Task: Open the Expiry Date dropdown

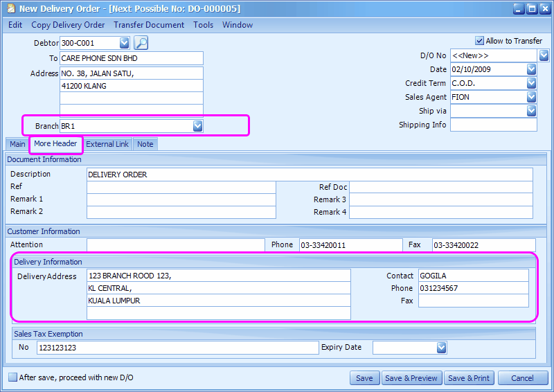Action: (442, 348)
